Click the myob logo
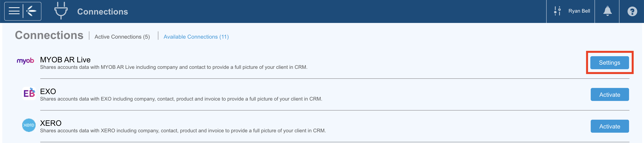This screenshot has width=644, height=143. (25, 61)
